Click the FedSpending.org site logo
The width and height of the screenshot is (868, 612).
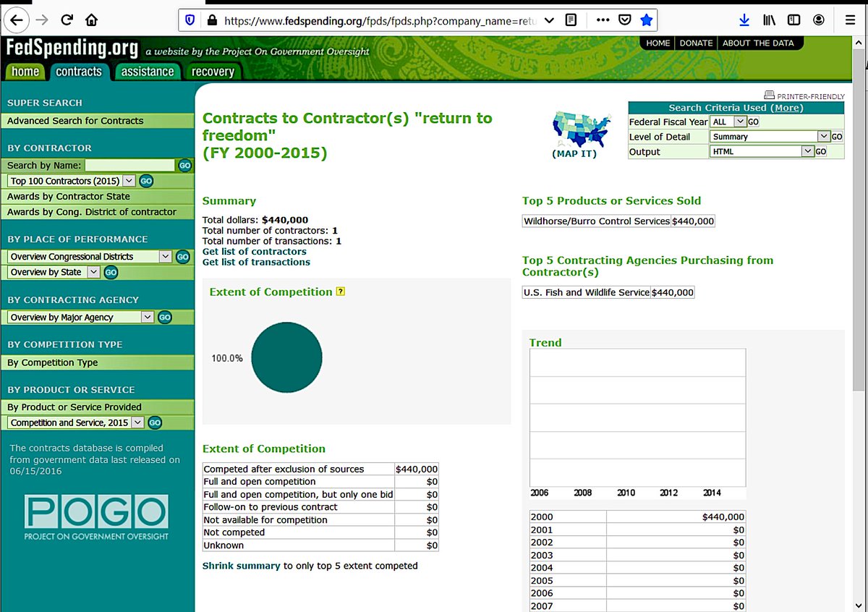71,49
